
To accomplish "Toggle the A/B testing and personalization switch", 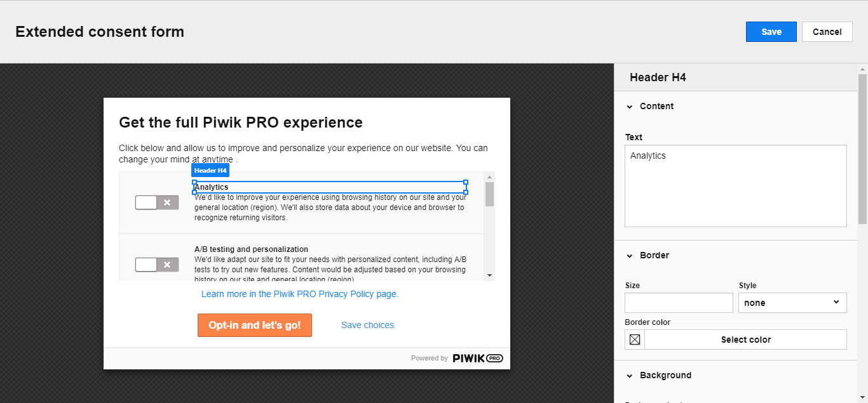I will [156, 265].
